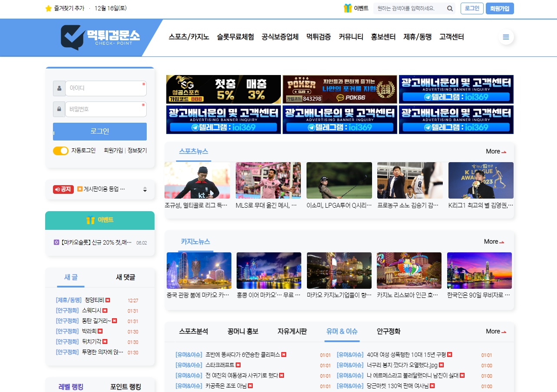Viewport: 557px width, 392px height.
Task: Open More link in 카지노뉴스 section
Action: 494,242
